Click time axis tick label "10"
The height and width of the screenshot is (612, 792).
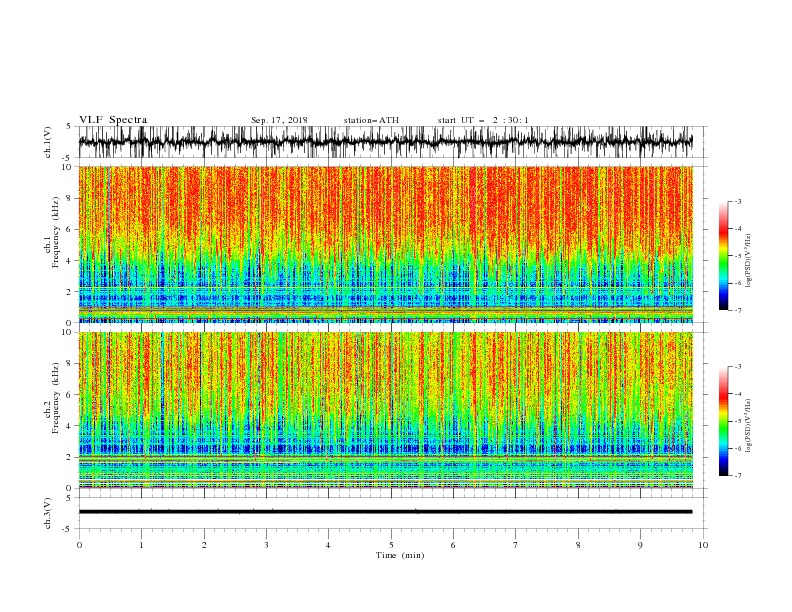(x=703, y=545)
